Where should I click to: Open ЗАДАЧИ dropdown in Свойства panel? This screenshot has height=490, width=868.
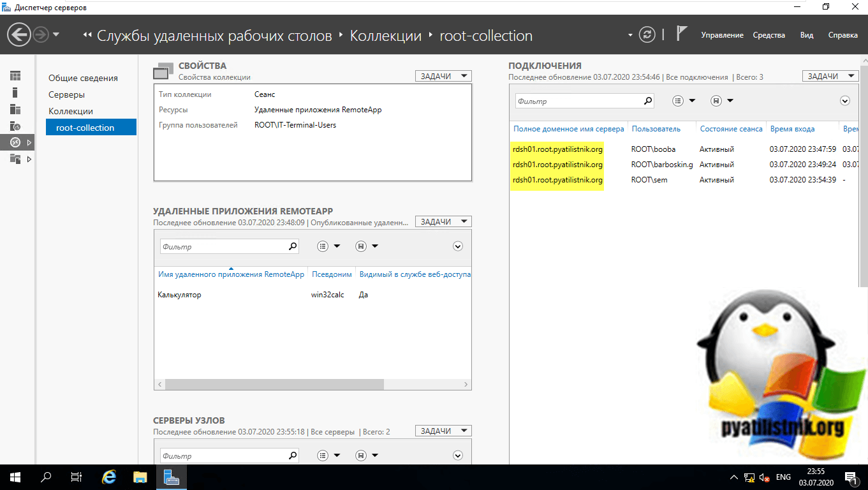[443, 76]
